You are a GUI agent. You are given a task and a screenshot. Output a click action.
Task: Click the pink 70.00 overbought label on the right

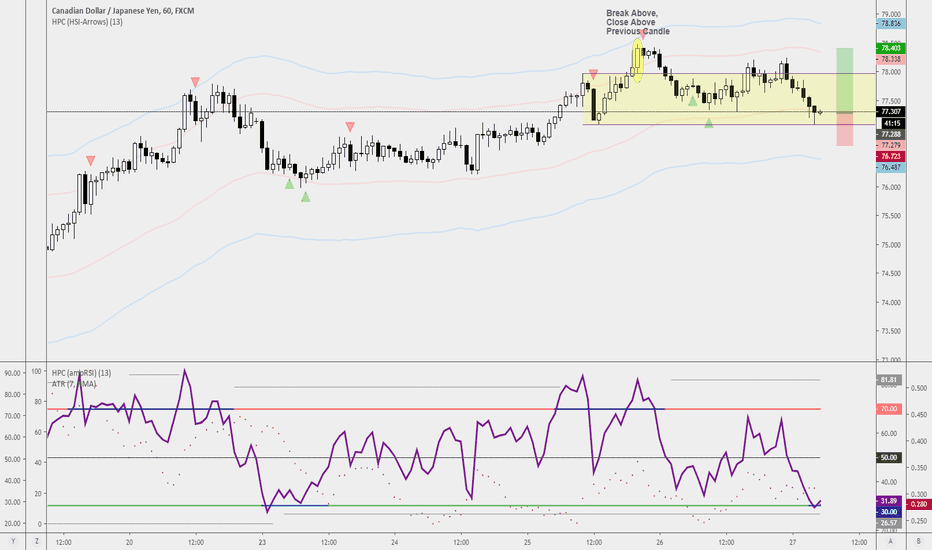pos(889,409)
